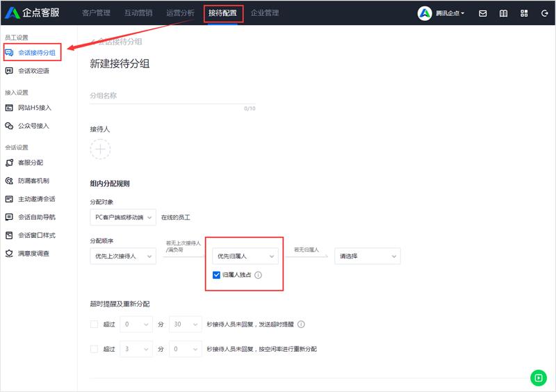Click the logout icon in header
The image size is (556, 392).
(545, 13)
